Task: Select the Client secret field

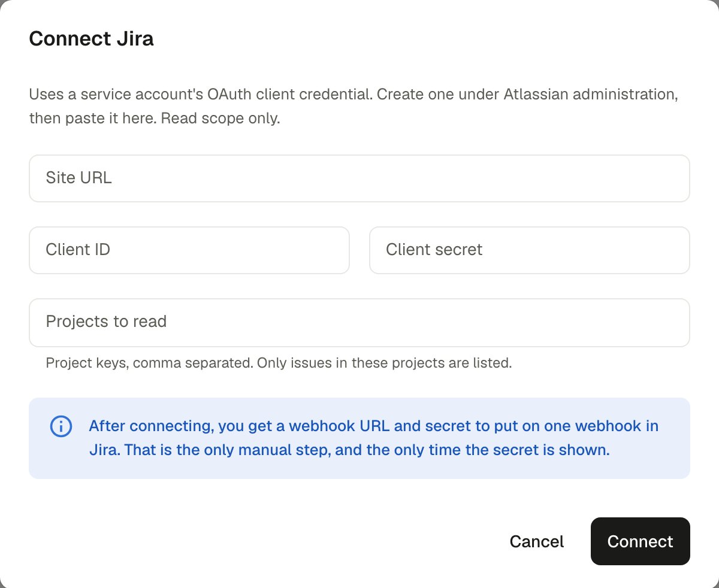Action: pos(530,250)
